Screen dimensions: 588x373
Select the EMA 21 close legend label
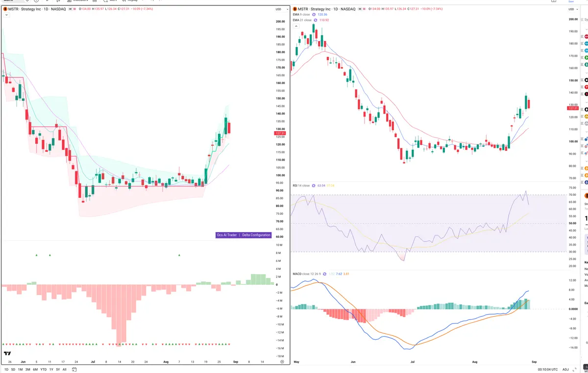tap(302, 20)
